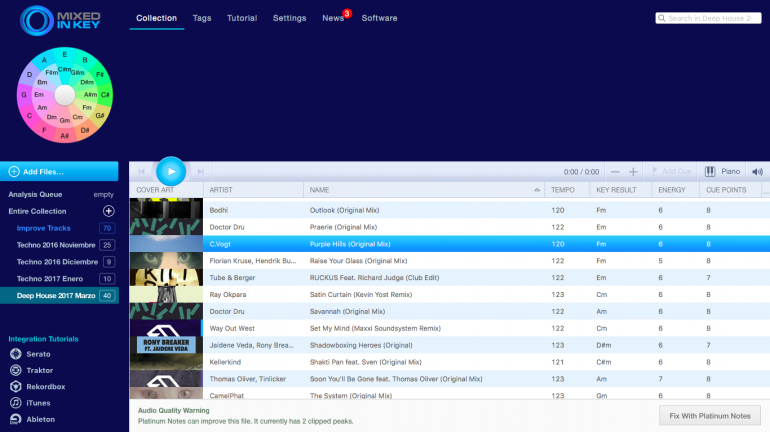Open the Ableton integration tutorial
Image resolution: width=770 pixels, height=432 pixels.
[x=32, y=419]
